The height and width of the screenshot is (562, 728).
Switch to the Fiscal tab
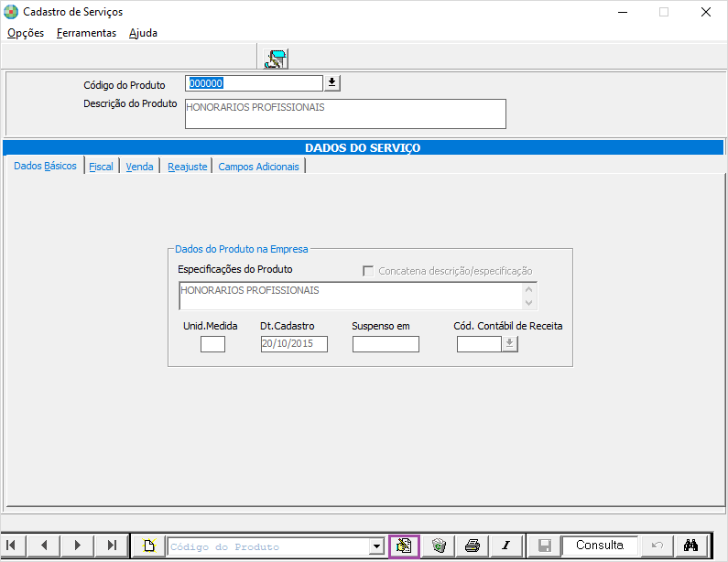coord(101,167)
